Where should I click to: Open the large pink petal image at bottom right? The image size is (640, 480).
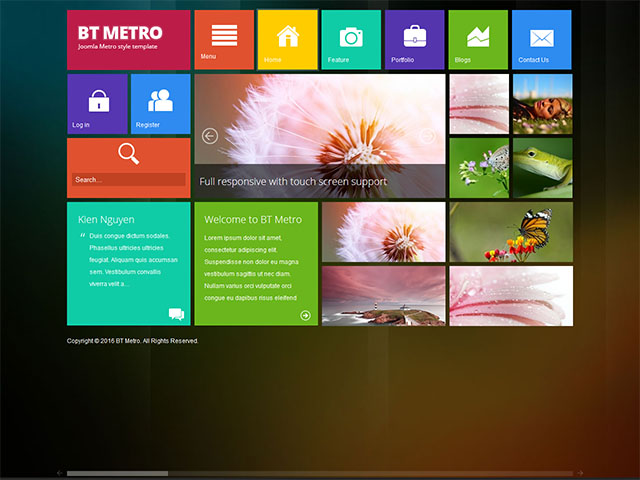click(511, 296)
